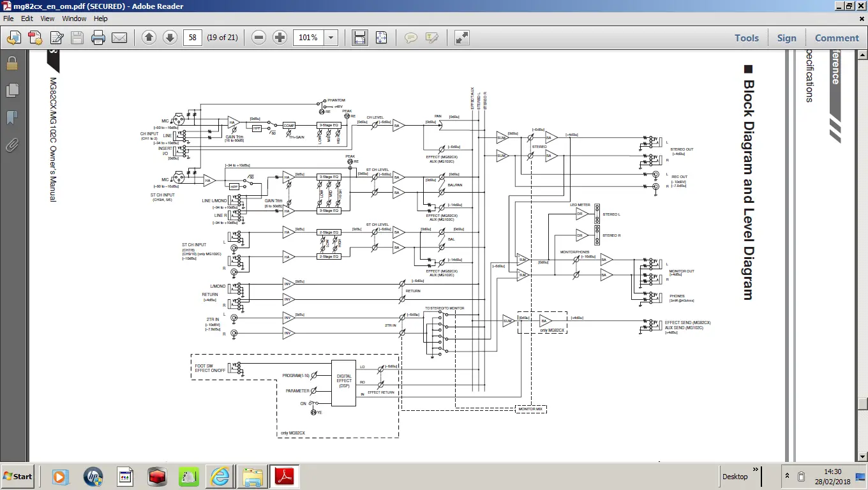868x490 pixels.
Task: Zoom out using the minus button
Action: coord(258,38)
